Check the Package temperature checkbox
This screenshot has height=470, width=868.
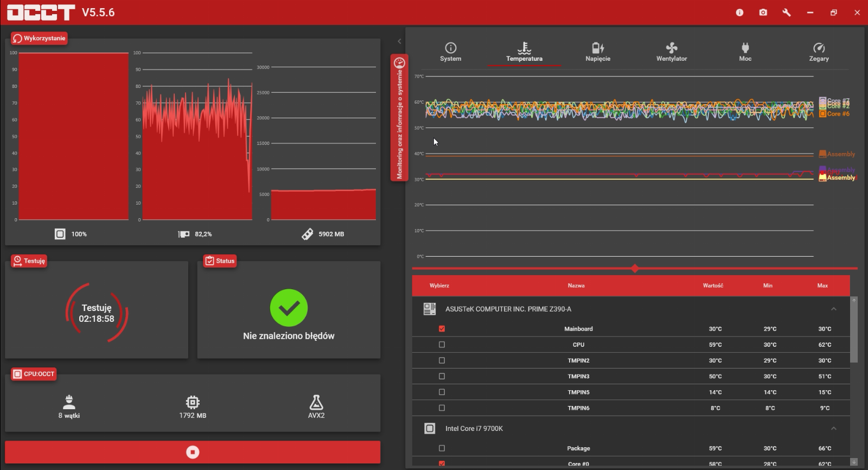pyautogui.click(x=442, y=448)
